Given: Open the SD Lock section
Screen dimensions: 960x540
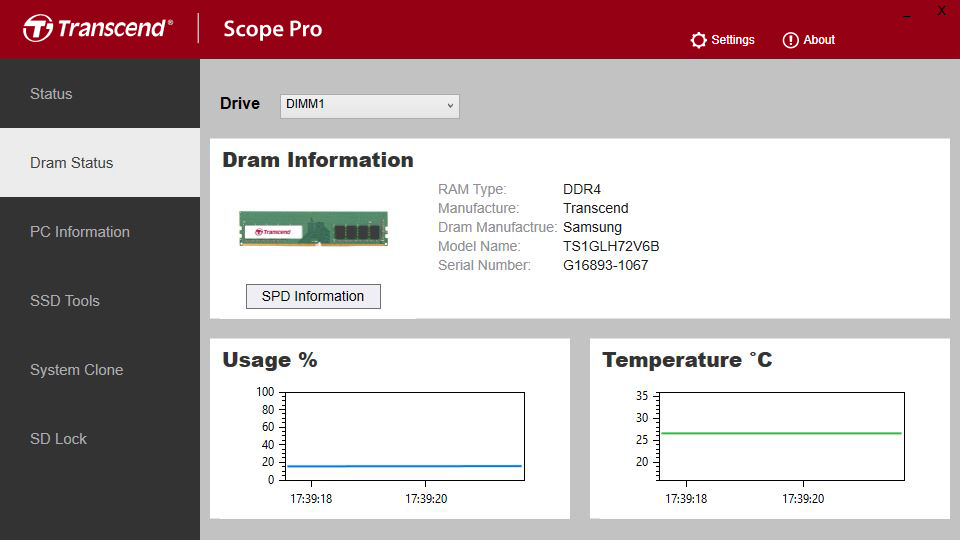Looking at the screenshot, I should pos(100,439).
